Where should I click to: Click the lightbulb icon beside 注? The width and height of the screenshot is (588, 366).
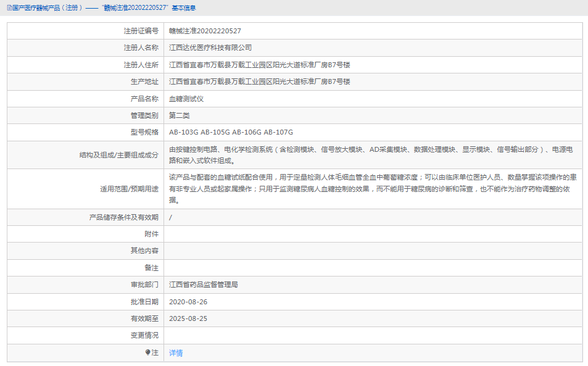pos(147,352)
